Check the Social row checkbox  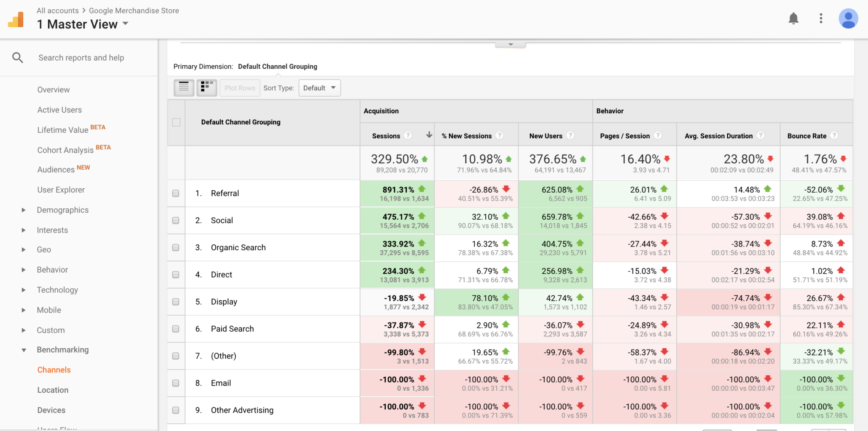pyautogui.click(x=176, y=220)
